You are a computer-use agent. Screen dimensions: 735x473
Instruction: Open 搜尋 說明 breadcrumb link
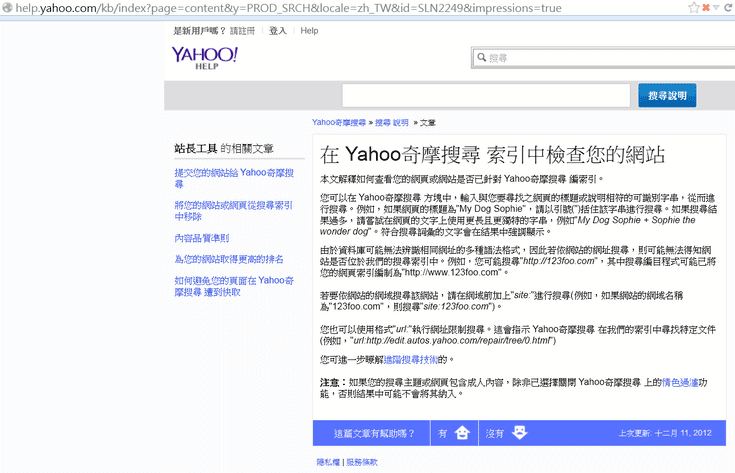[x=391, y=122]
